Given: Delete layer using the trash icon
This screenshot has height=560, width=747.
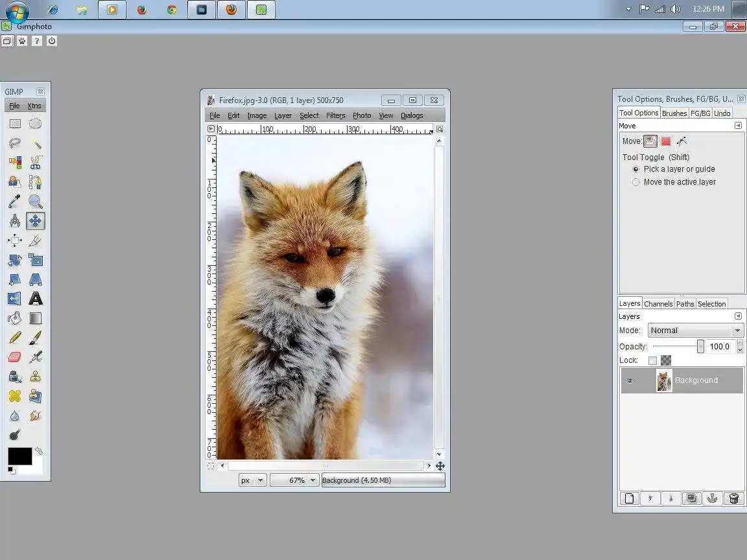Looking at the screenshot, I should coord(733,498).
